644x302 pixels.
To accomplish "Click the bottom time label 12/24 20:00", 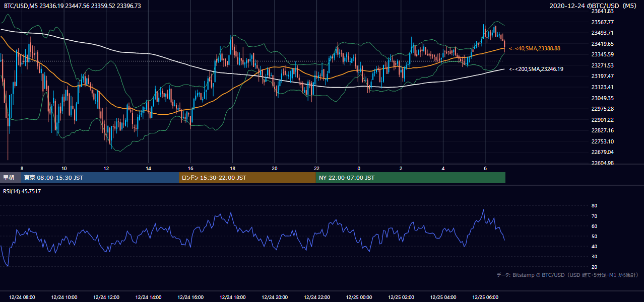I will coord(275,297).
